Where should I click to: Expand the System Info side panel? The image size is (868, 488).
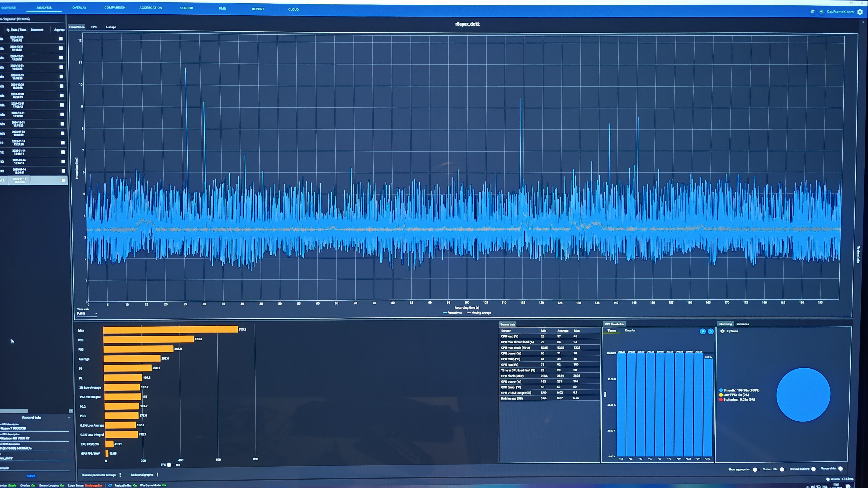pyautogui.click(x=858, y=254)
